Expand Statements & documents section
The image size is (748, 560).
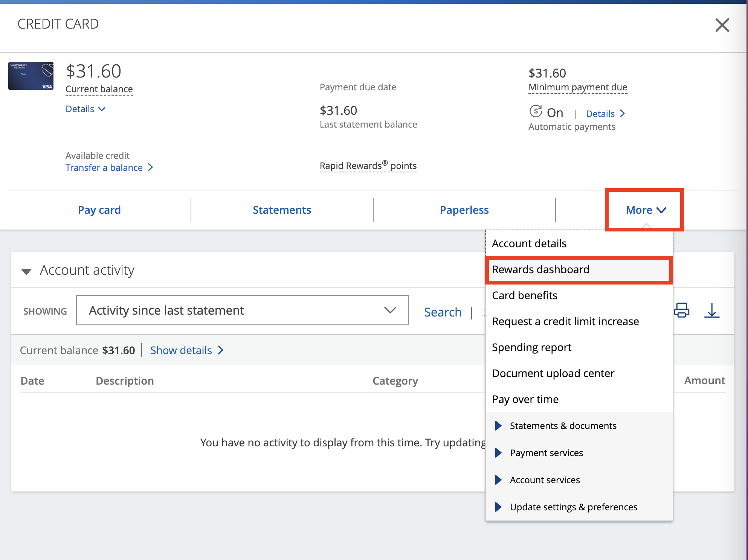coord(579,426)
